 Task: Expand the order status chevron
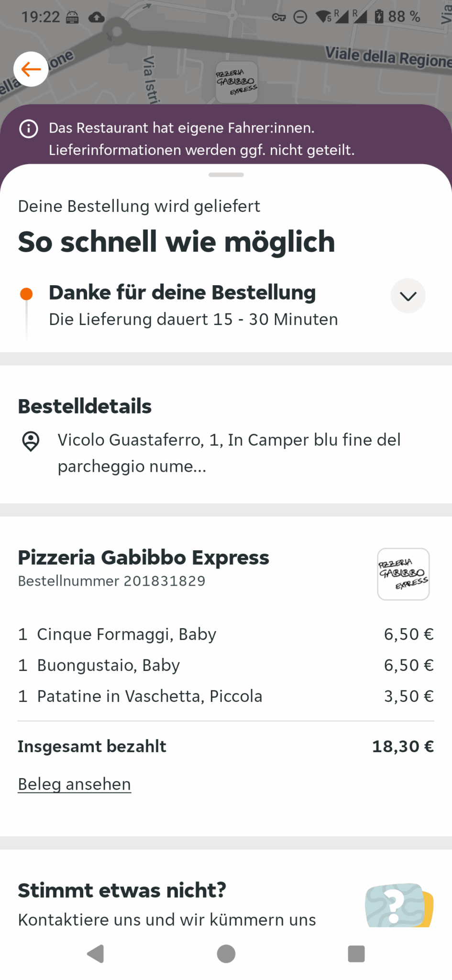408,296
